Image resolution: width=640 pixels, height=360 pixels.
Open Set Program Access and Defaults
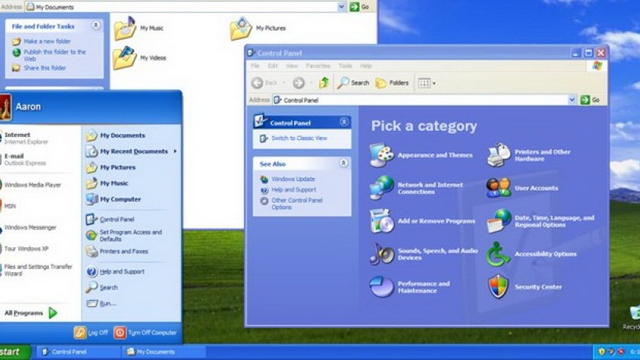click(x=124, y=236)
